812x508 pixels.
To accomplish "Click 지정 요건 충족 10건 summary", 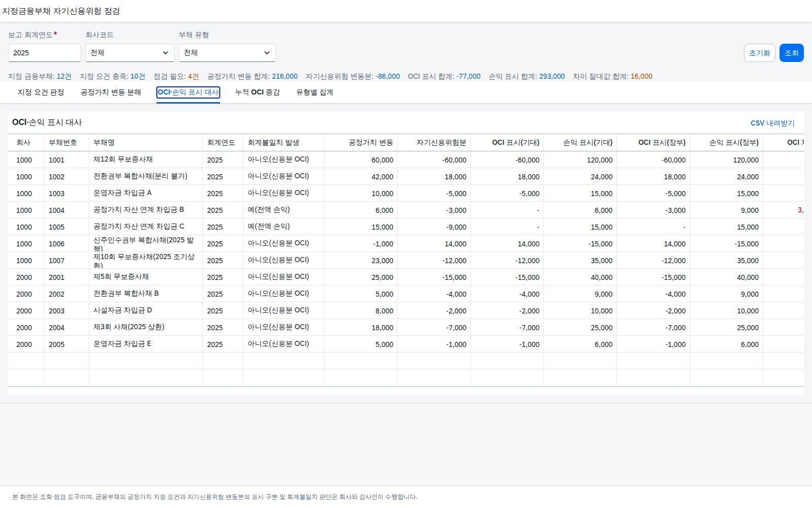I will tap(112, 76).
